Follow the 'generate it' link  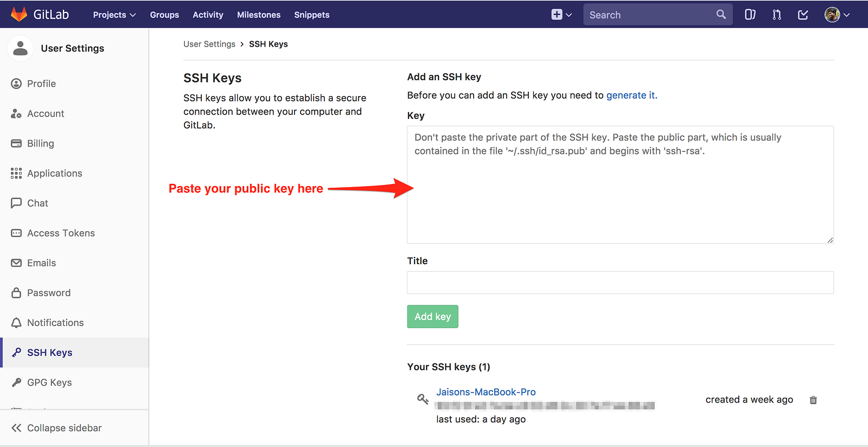631,95
